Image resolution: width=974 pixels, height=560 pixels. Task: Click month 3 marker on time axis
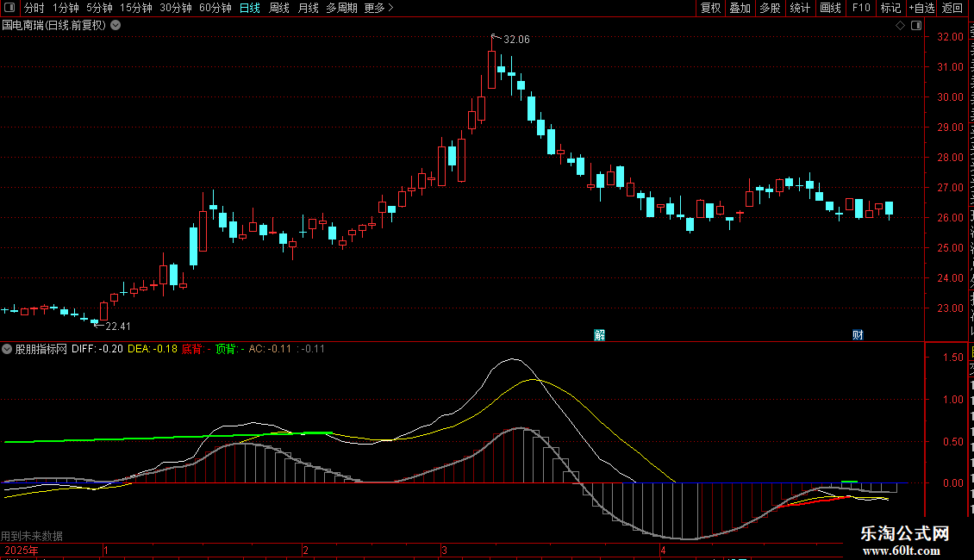[444, 551]
